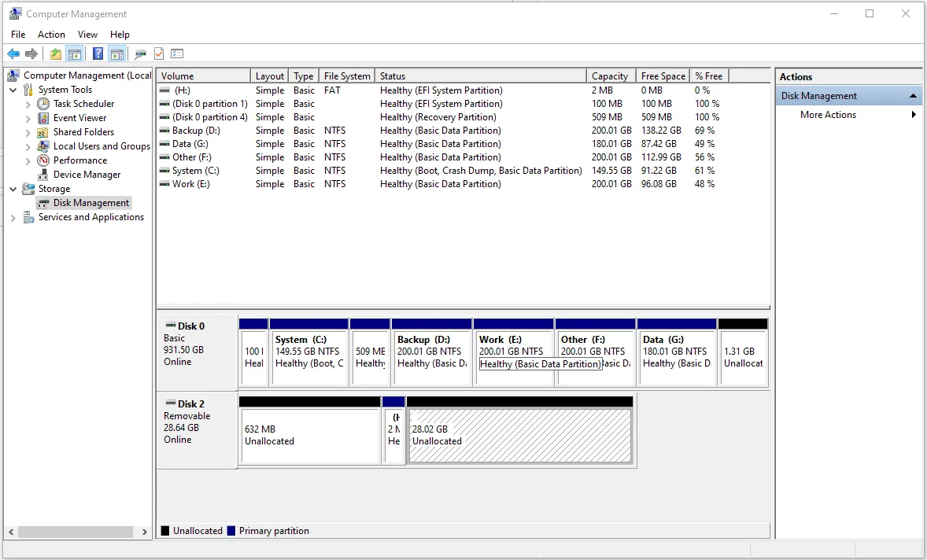Expand the Event Viewer node
Image resolution: width=927 pixels, height=560 pixels.
pyautogui.click(x=28, y=118)
